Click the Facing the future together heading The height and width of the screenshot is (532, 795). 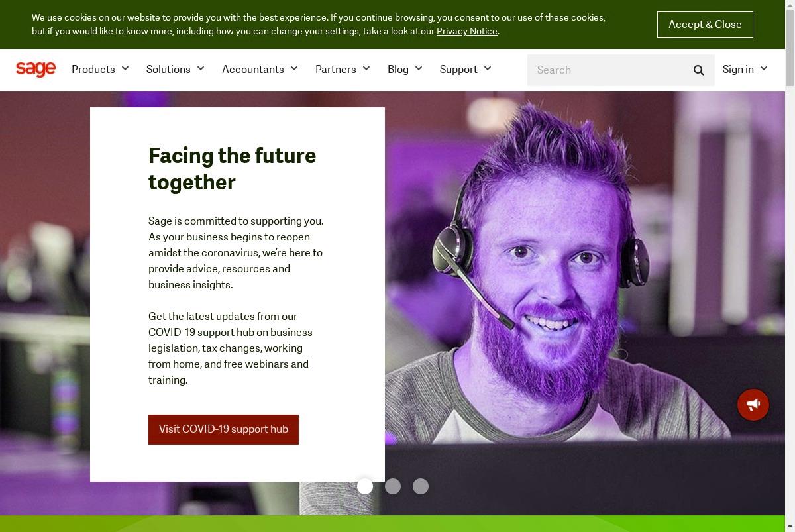(233, 169)
